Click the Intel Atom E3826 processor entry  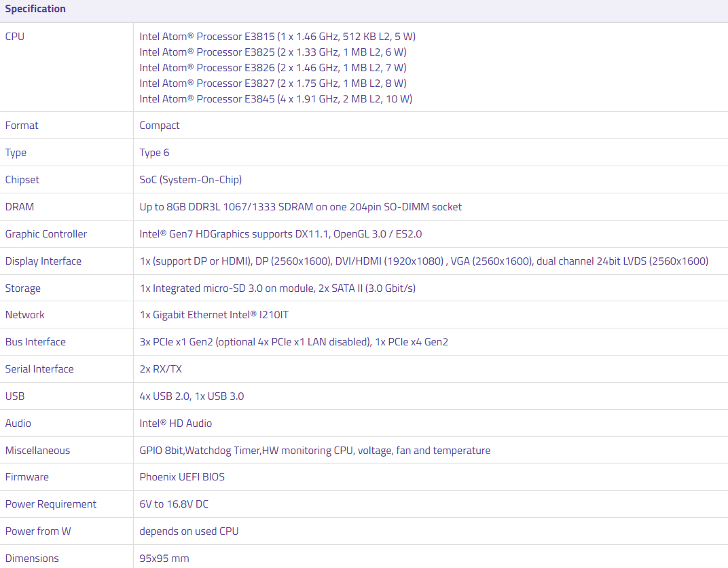273,68
